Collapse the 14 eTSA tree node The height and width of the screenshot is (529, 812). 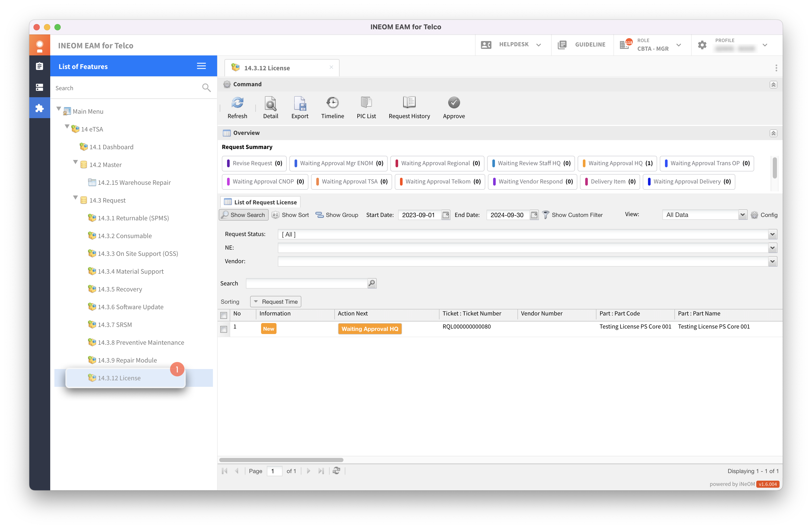67,127
